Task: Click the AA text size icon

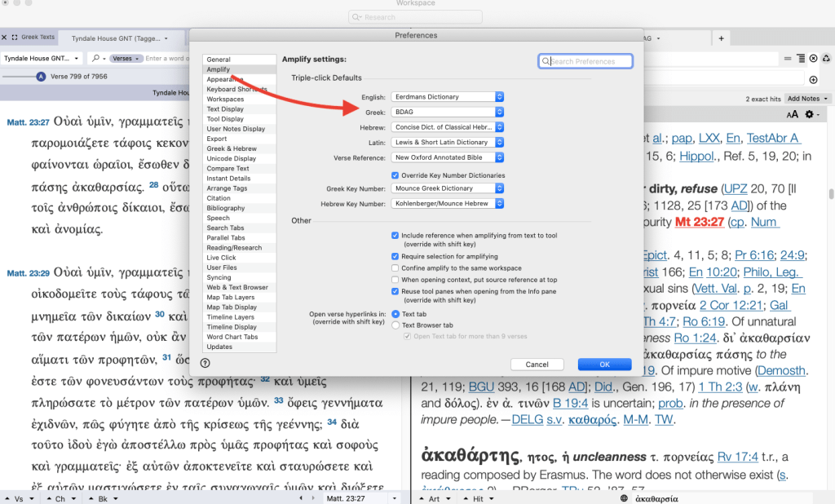Action: pyautogui.click(x=792, y=115)
